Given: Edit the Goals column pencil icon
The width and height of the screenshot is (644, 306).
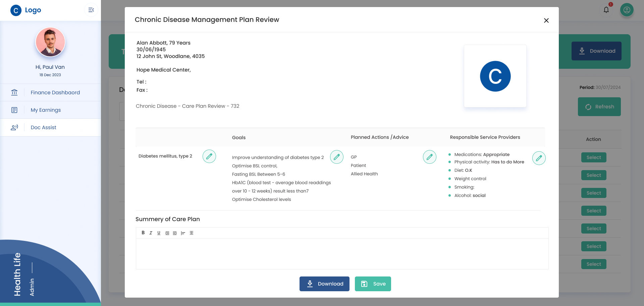Looking at the screenshot, I should 337,157.
